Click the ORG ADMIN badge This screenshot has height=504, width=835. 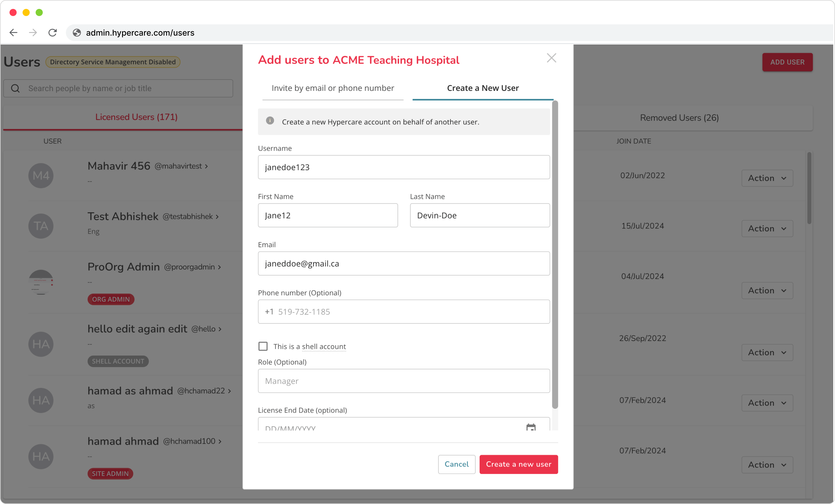(x=111, y=299)
